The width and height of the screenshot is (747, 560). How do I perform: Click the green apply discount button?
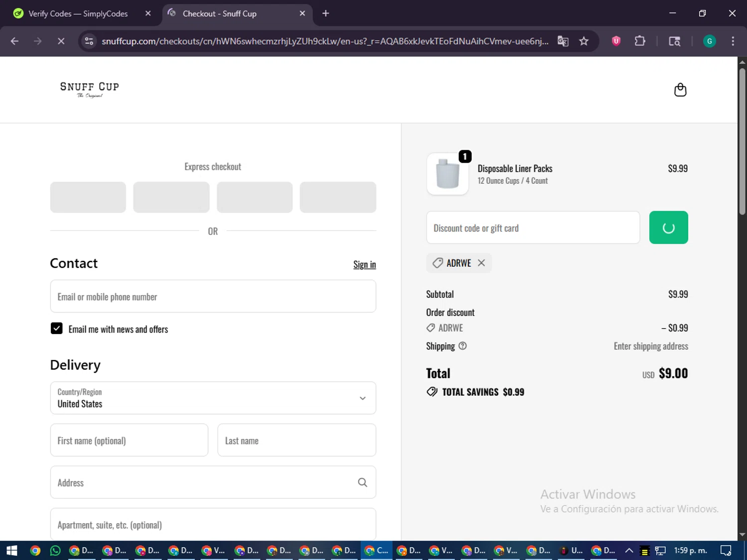tap(668, 227)
